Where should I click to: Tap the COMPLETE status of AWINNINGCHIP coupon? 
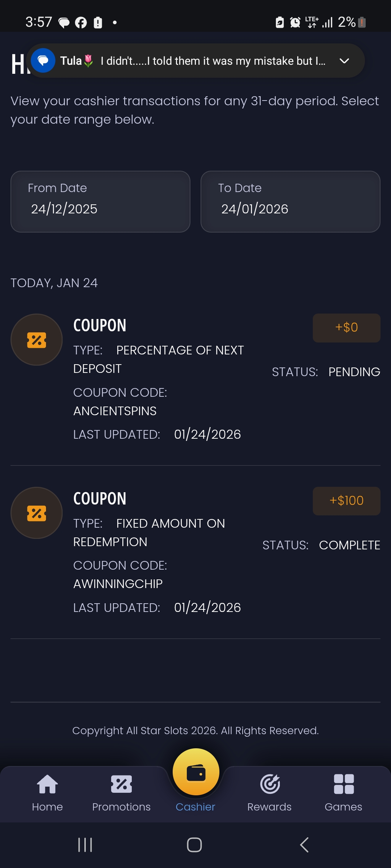tap(349, 545)
